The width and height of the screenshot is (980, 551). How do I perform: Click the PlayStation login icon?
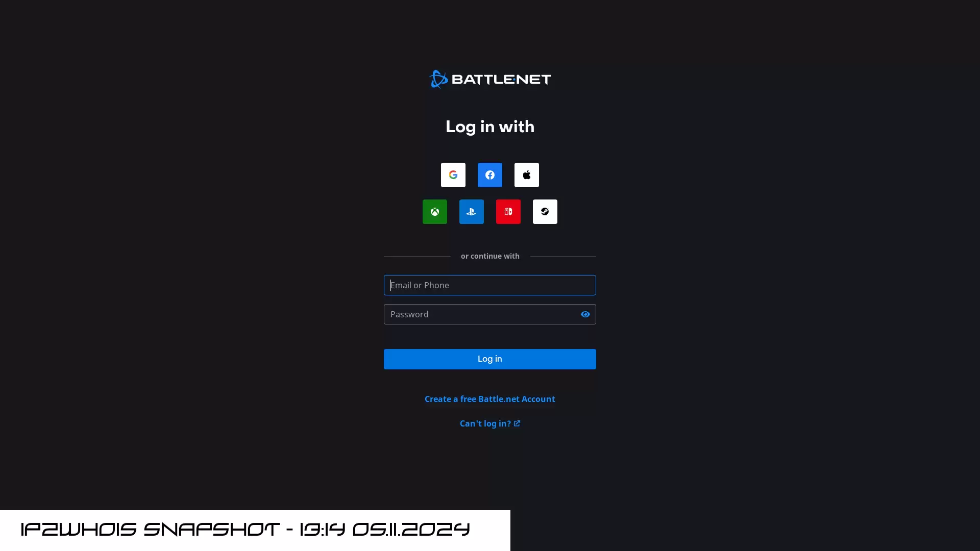point(471,211)
